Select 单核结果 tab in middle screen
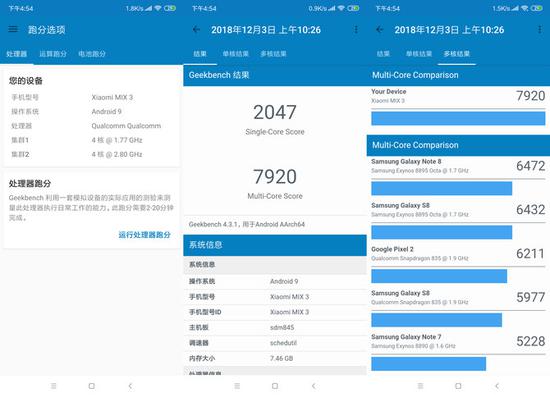Screen dimensions: 550x397 tap(235, 54)
